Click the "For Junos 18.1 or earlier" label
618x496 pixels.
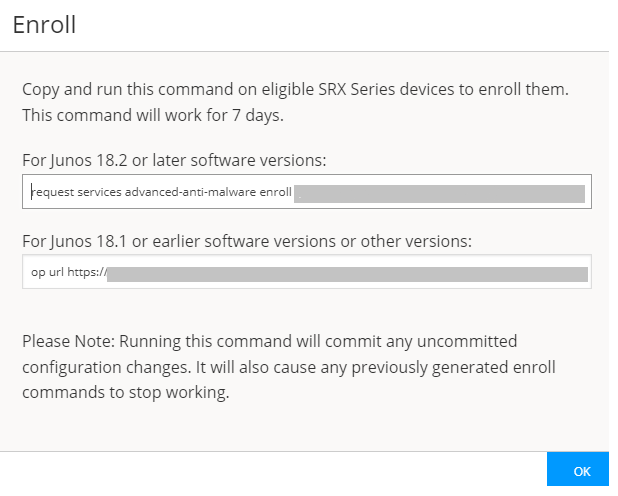(246, 240)
